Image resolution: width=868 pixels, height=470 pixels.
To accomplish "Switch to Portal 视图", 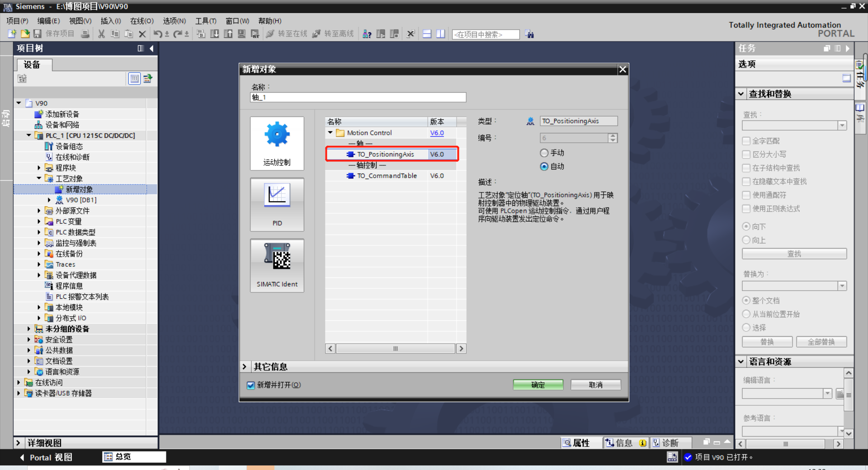I will click(x=46, y=457).
